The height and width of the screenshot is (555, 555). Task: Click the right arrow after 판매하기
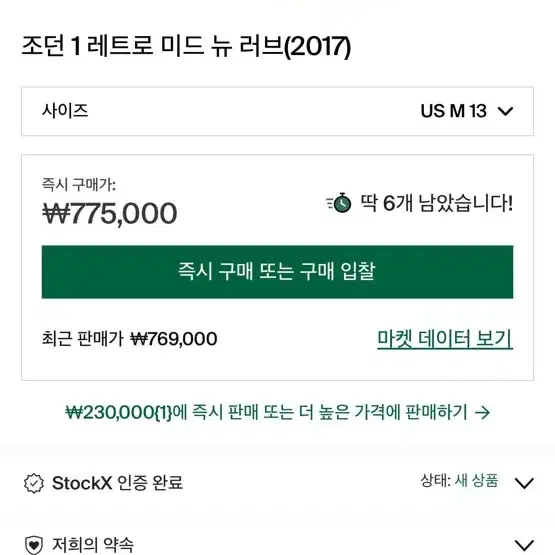(482, 412)
